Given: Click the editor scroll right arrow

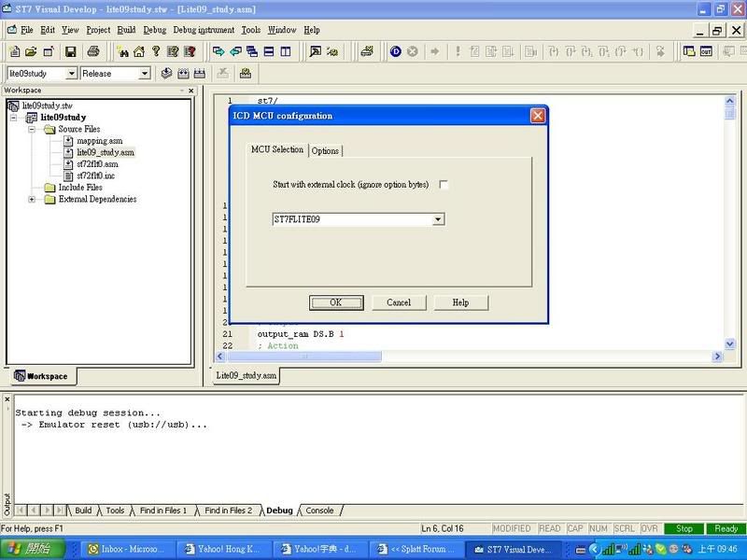Looking at the screenshot, I should tap(717, 357).
